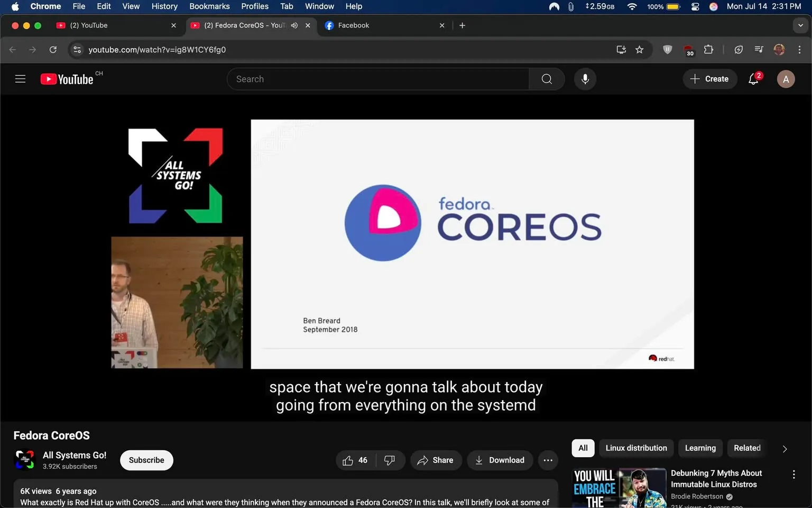Viewport: 812px width, 508px height.
Task: Reload the current page
Action: coord(53,50)
